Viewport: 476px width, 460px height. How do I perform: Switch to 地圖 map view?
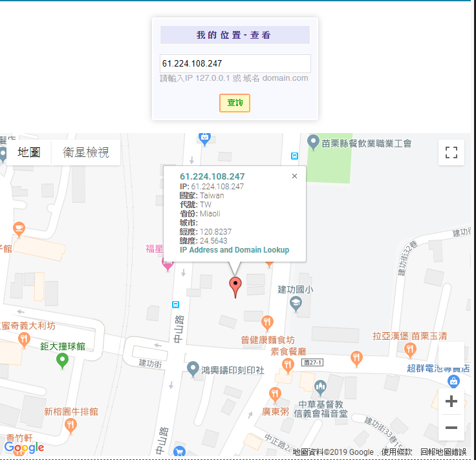coord(29,152)
